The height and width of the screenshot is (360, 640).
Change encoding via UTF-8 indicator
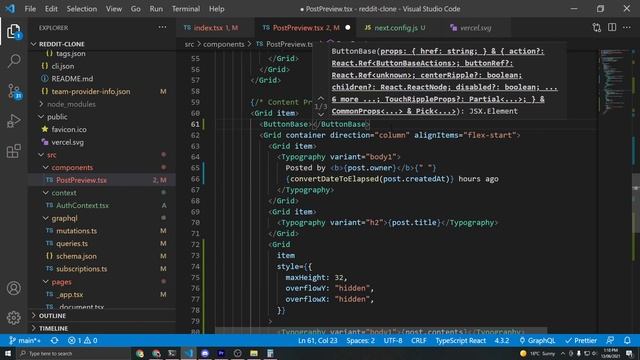(393, 340)
